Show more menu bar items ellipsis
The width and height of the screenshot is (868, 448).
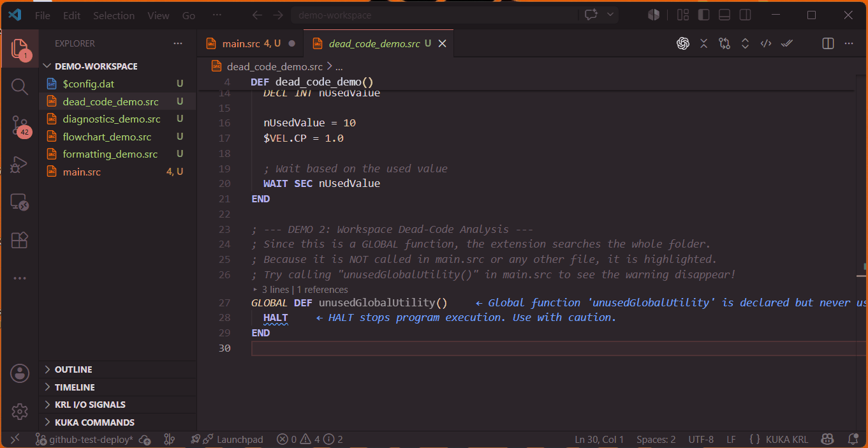coord(217,15)
